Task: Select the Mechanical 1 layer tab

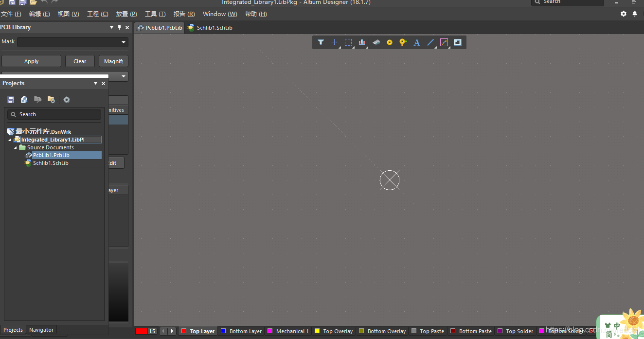Action: coord(288,331)
